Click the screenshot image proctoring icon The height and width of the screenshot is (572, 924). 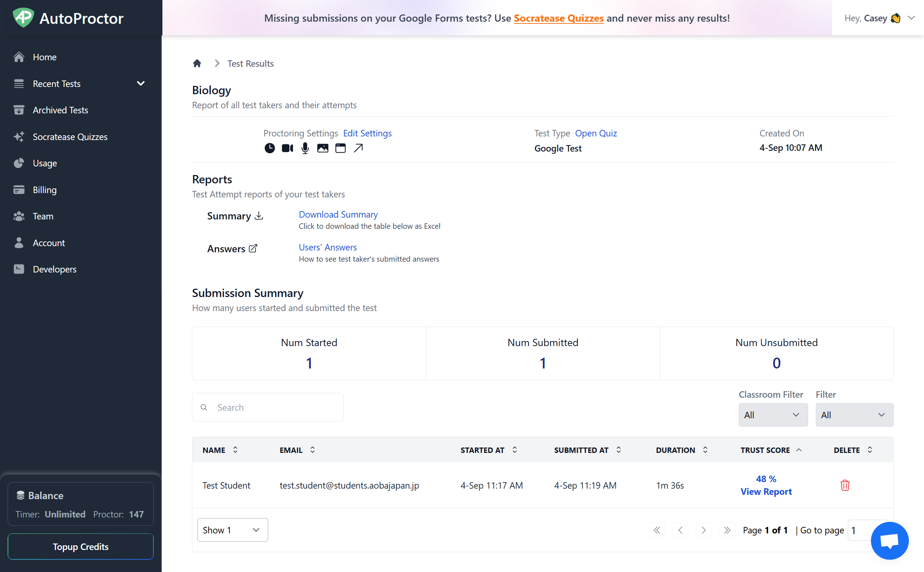[x=322, y=148]
